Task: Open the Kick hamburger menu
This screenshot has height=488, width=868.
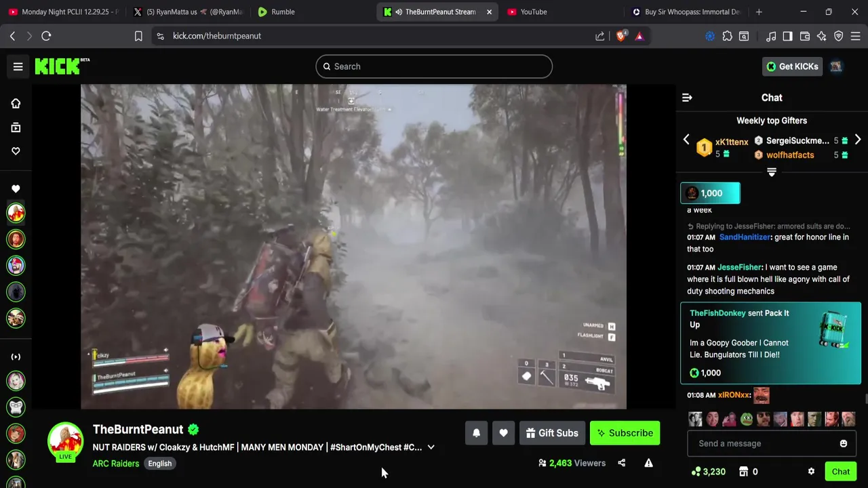Action: pyautogui.click(x=18, y=66)
